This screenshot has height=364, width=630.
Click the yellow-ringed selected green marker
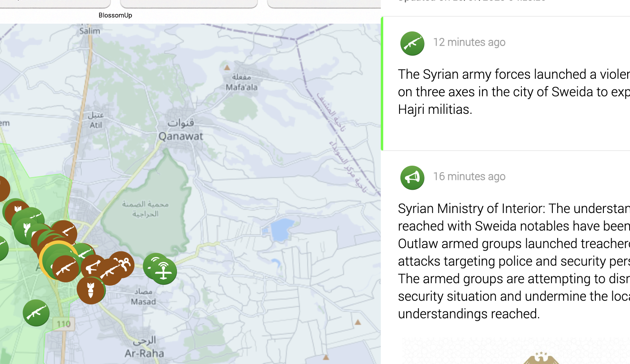pos(52,254)
